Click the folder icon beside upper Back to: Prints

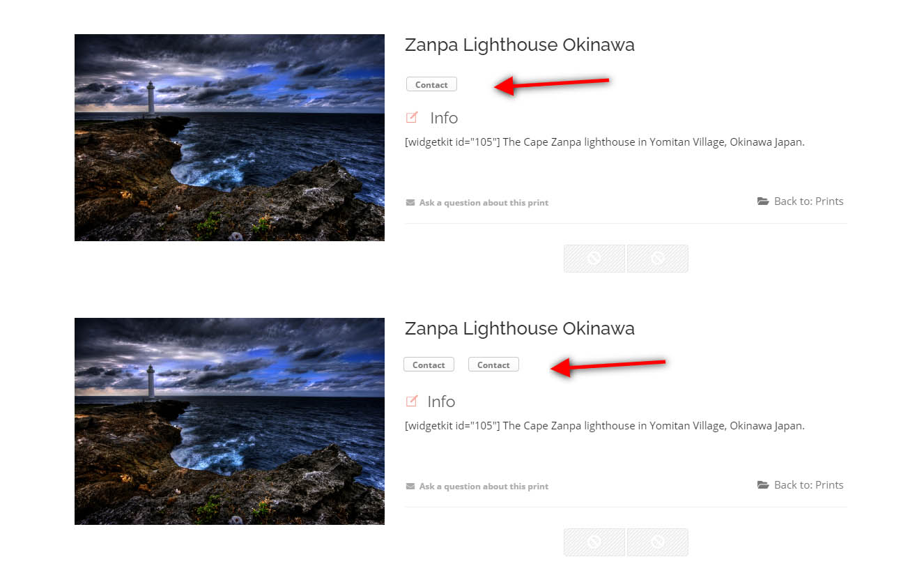click(x=763, y=201)
